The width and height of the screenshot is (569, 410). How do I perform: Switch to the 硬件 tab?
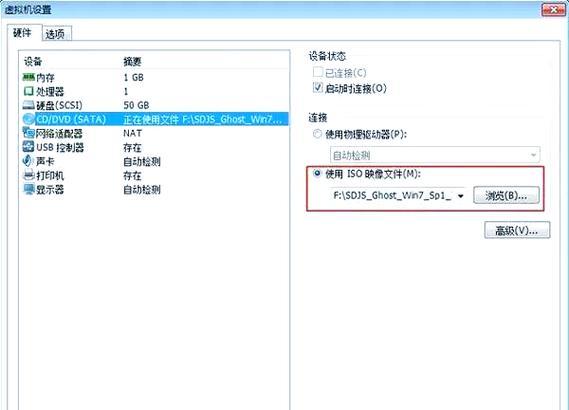click(24, 33)
